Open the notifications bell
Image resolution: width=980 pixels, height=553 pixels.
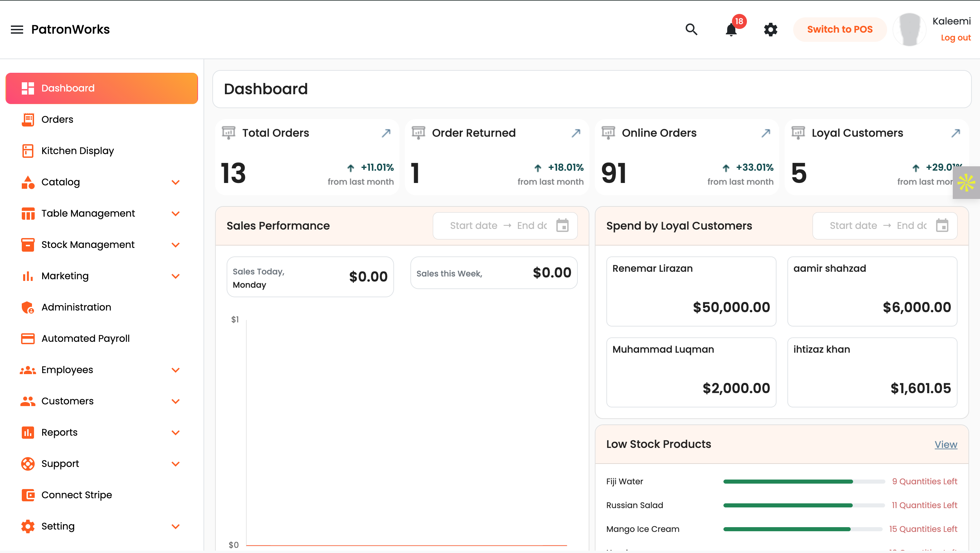(x=731, y=29)
